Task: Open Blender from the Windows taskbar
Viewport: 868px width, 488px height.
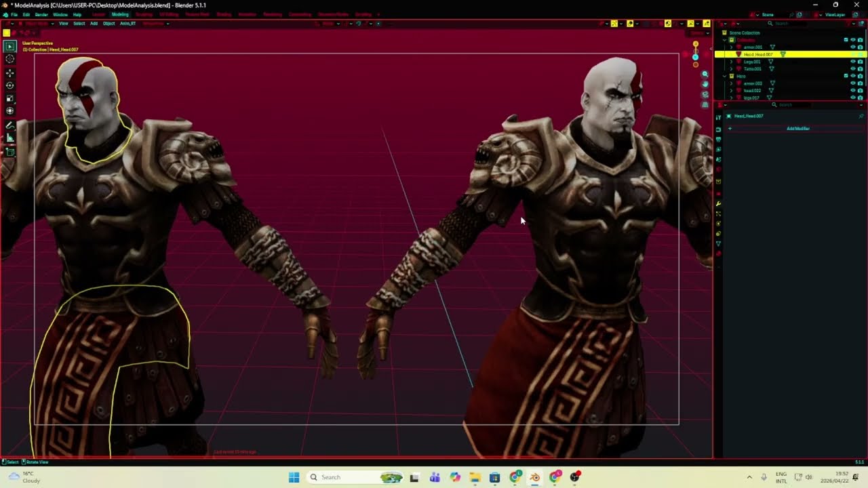Action: tap(535, 477)
